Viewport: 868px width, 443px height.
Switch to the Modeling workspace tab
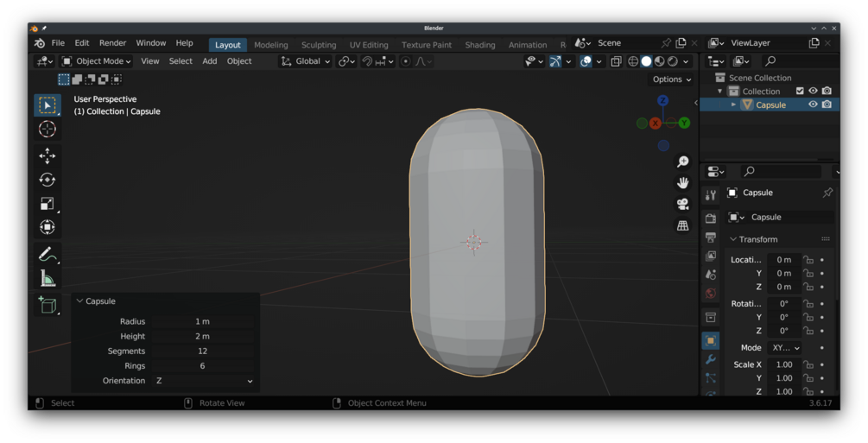[x=271, y=45]
